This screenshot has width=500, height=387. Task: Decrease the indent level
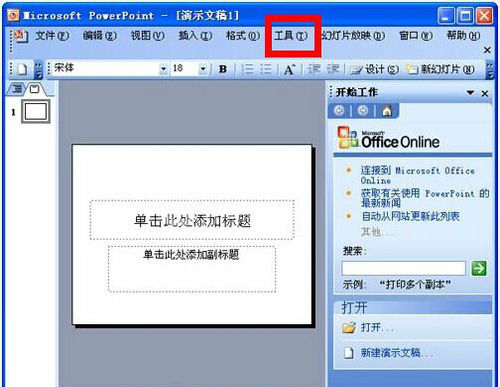pyautogui.click(x=314, y=69)
